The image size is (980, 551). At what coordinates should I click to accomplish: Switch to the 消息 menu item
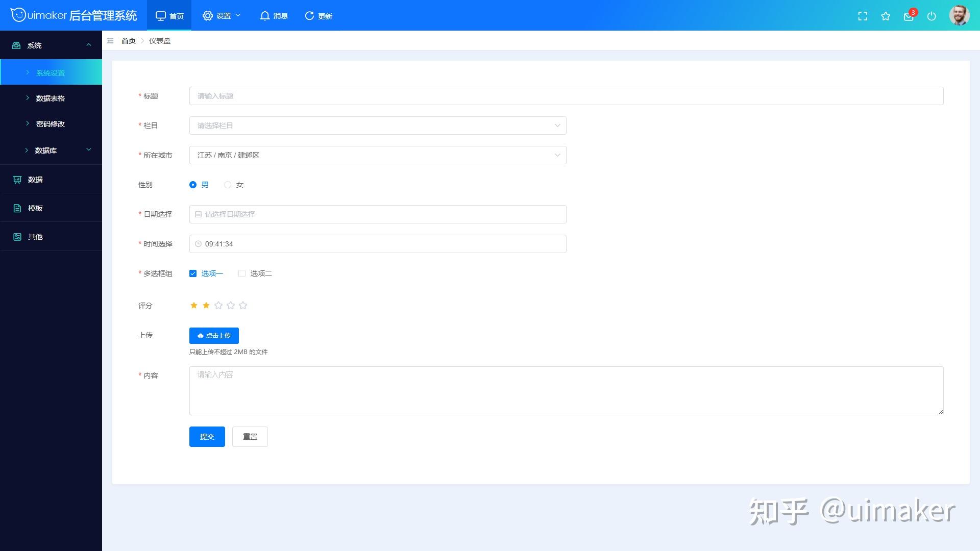273,16
